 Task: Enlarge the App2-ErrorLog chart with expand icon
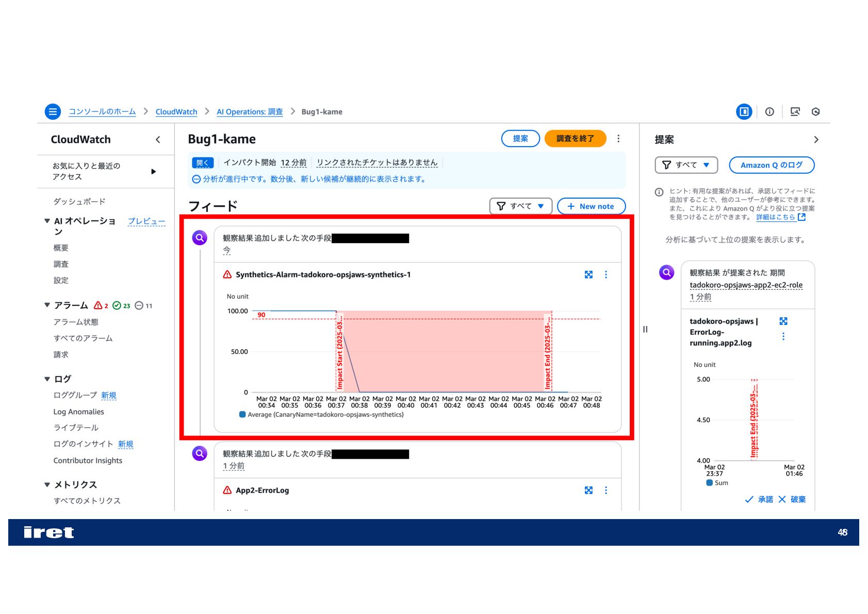point(588,490)
